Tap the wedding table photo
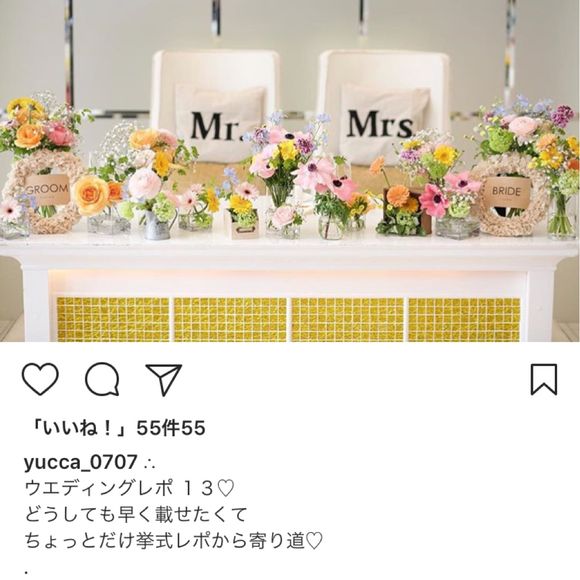Image resolution: width=580 pixels, height=580 pixels. click(290, 171)
